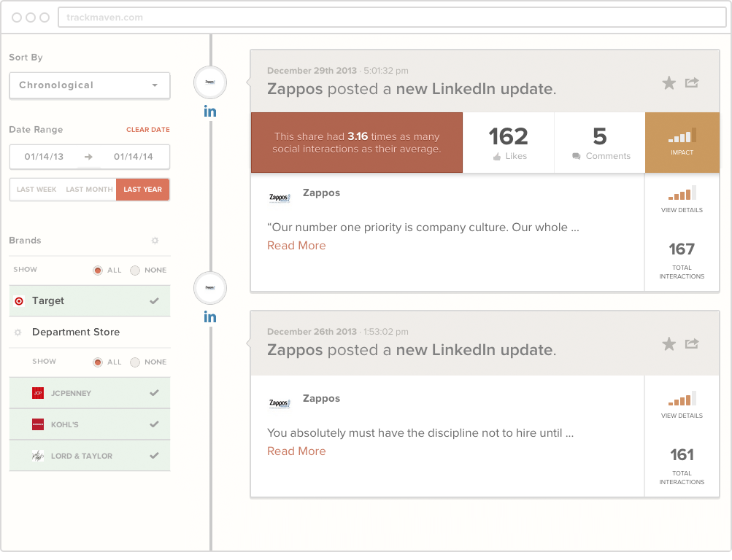Toggle the Target brand checkmark

(x=154, y=301)
